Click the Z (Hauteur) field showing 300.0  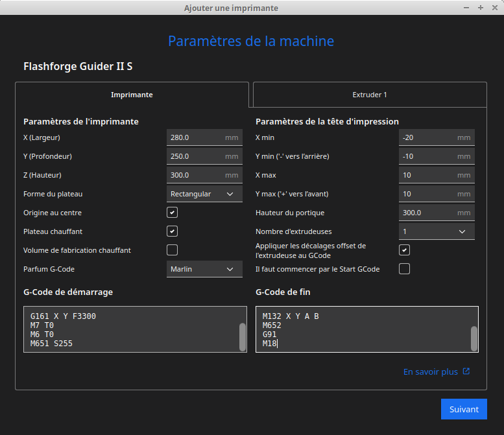point(204,175)
